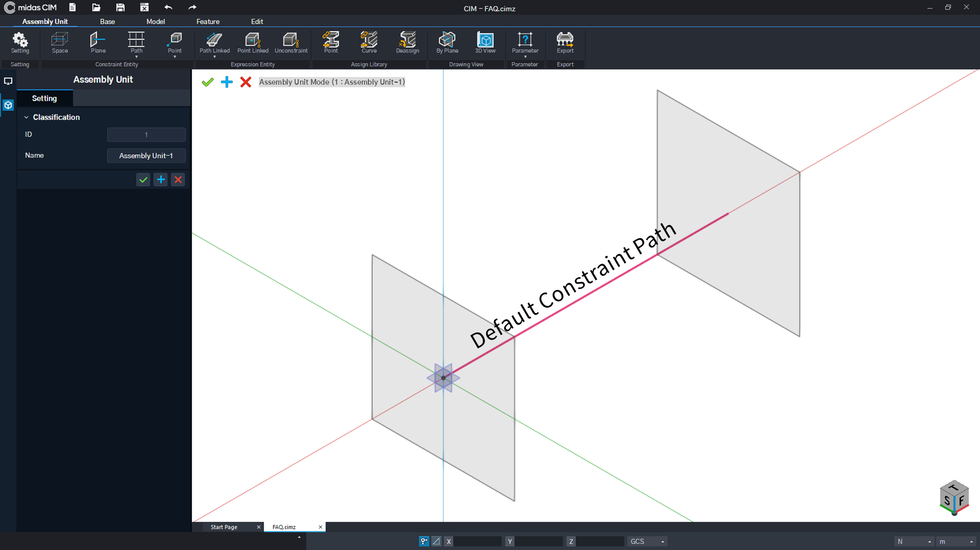Open By Plane drawing view
Screen dimensions: 980x550
pos(447,43)
